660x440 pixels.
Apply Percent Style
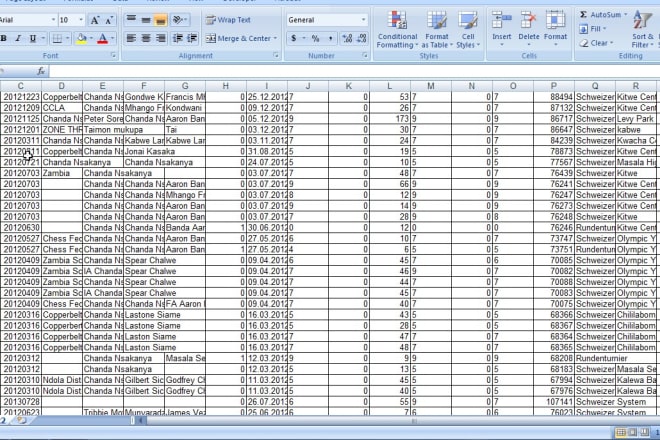[315, 39]
